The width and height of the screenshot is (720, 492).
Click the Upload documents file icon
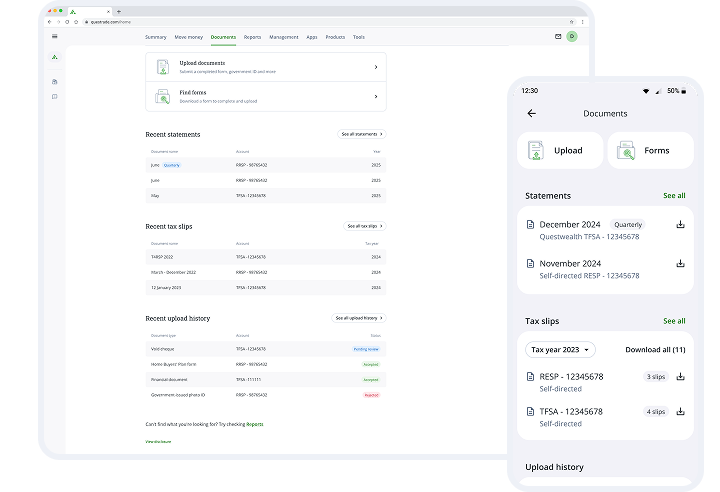(163, 67)
